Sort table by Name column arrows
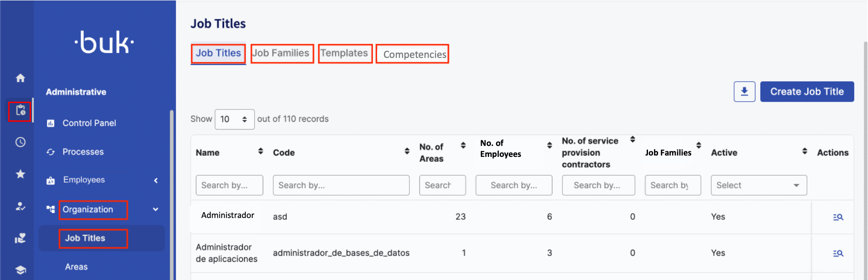The height and width of the screenshot is (280, 868). coord(260,151)
